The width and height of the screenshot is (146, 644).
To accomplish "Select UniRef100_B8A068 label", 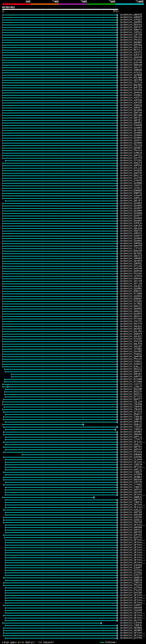I will [131, 65].
